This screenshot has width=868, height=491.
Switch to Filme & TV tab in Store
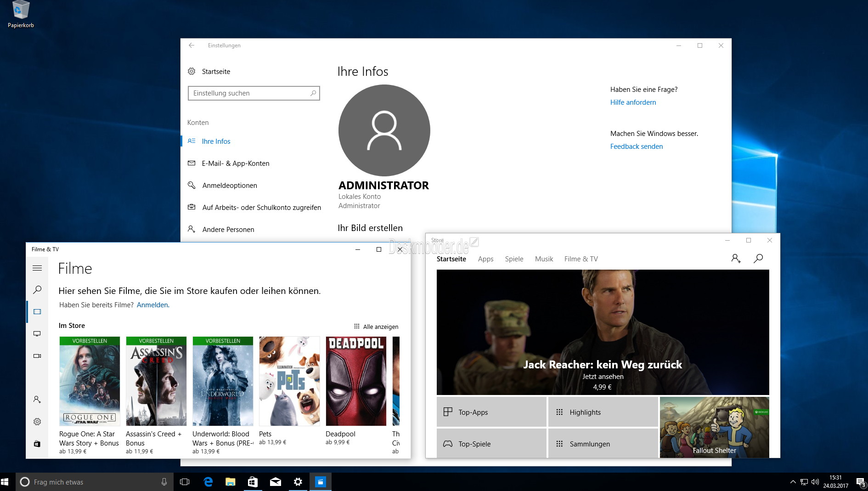(581, 259)
